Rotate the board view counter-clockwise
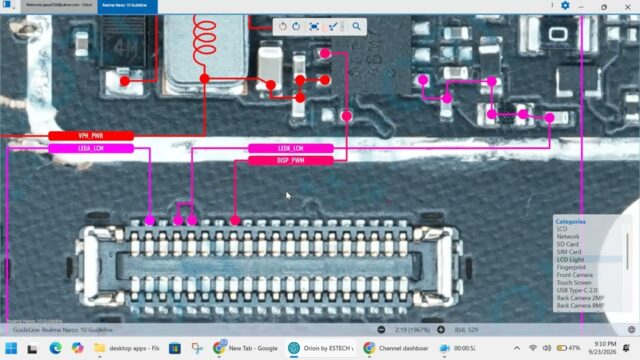Viewport: 640px width, 360px height. 282,27
